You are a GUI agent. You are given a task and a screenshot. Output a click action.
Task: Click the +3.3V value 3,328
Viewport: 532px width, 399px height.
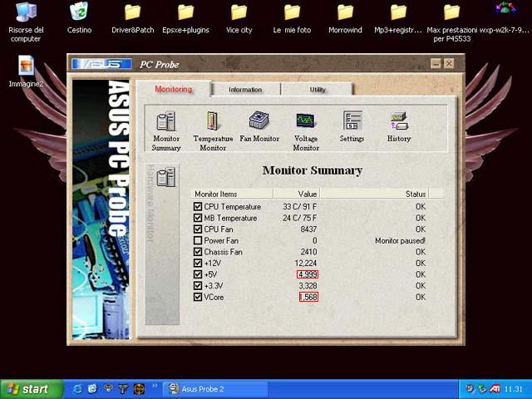308,285
